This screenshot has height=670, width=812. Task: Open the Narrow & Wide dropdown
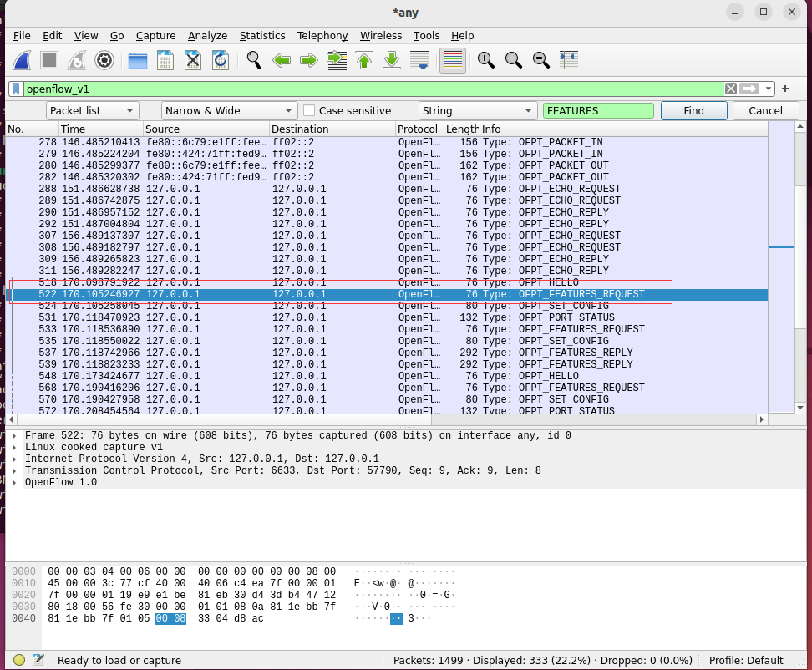(229, 111)
